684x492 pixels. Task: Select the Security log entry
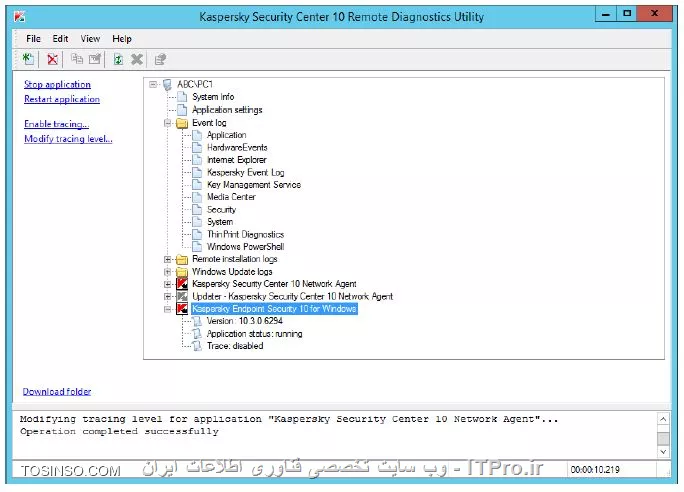coord(222,210)
